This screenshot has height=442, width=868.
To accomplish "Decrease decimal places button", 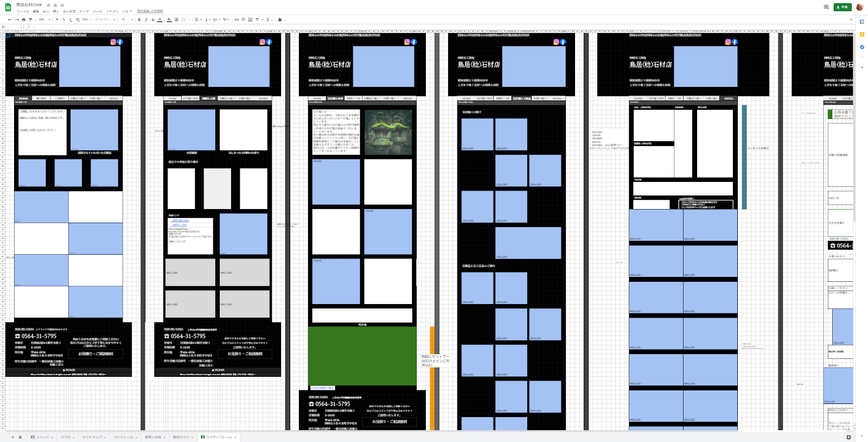I will point(71,20).
